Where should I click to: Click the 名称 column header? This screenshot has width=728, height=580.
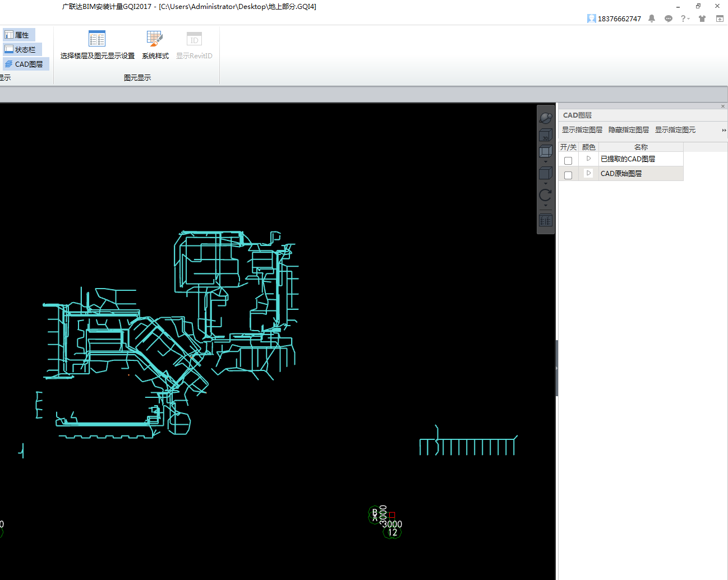pos(641,147)
